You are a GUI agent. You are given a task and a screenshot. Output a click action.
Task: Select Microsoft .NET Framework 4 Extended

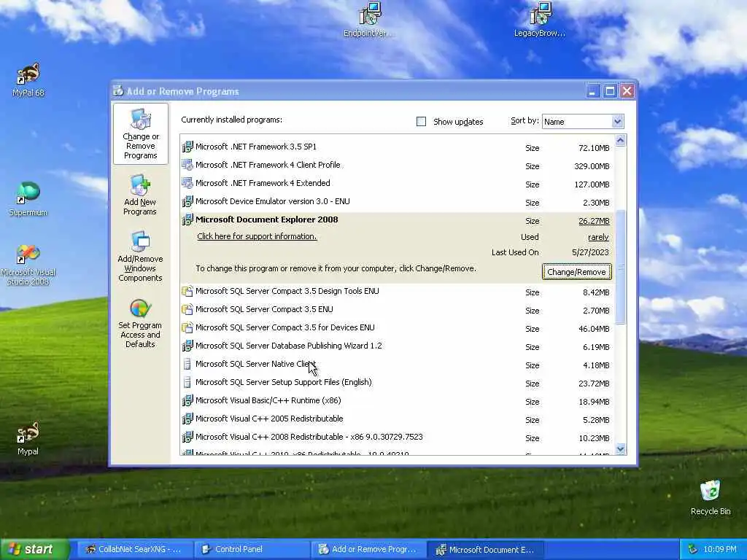tap(397, 183)
